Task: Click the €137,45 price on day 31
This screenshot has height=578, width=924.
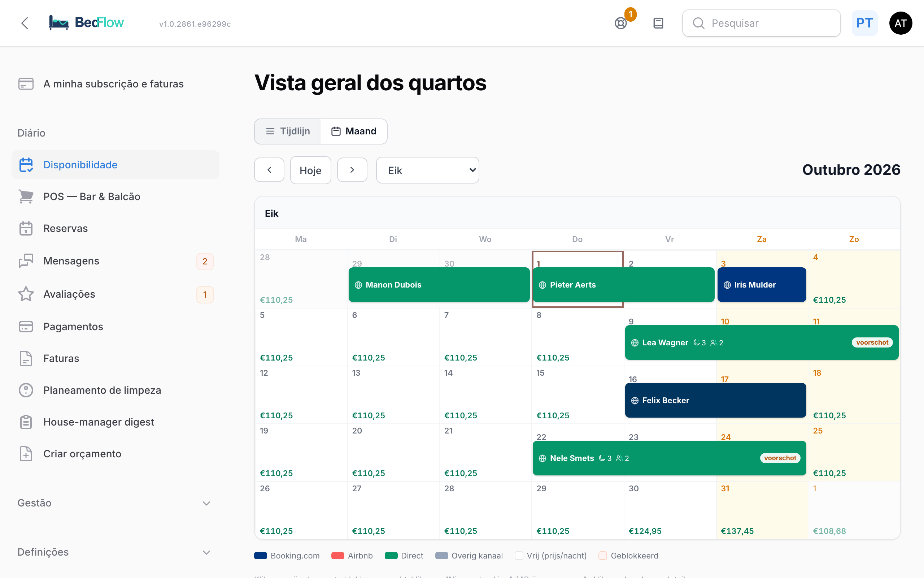Action: click(737, 531)
